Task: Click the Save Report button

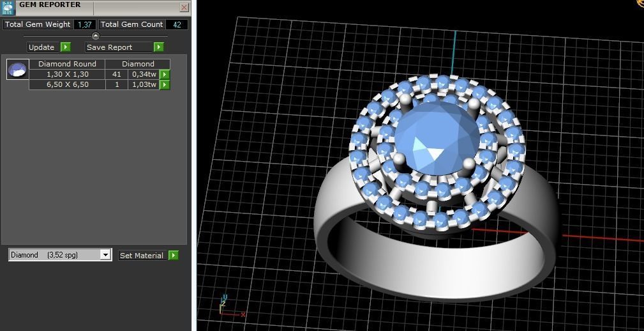Action: (119, 47)
